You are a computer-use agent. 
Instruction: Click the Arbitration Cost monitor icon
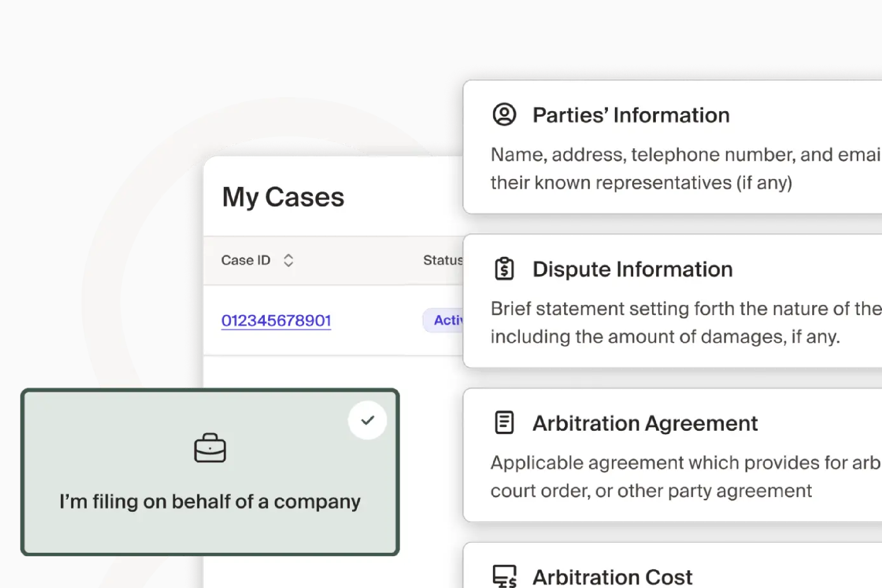pos(504,577)
